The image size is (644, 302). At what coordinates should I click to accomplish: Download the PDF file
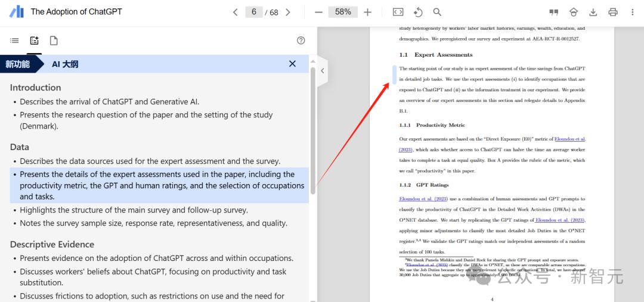pyautogui.click(x=593, y=12)
